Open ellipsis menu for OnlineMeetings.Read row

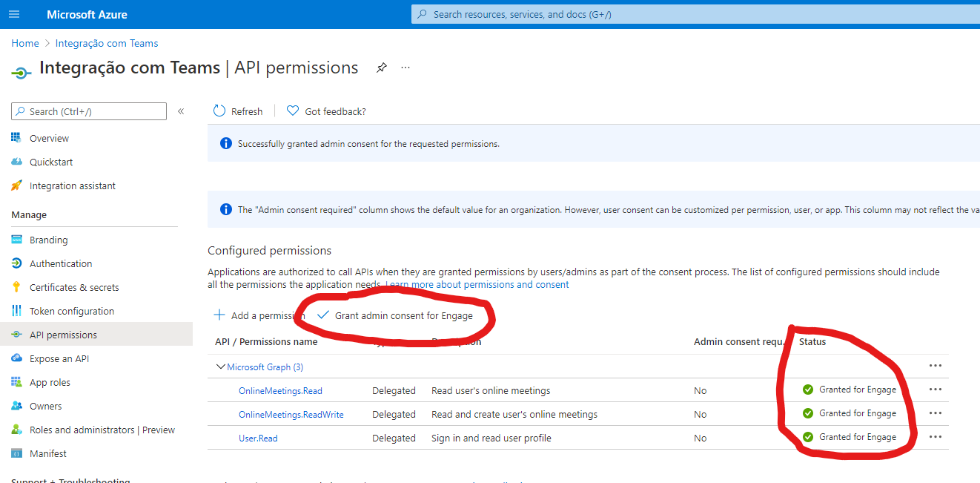tap(935, 390)
